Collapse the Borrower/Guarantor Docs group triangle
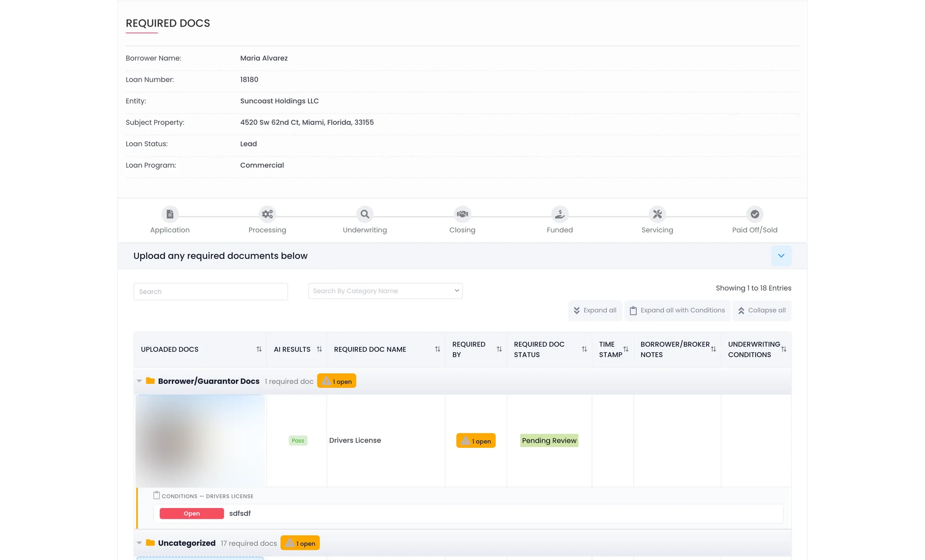 pos(139,381)
